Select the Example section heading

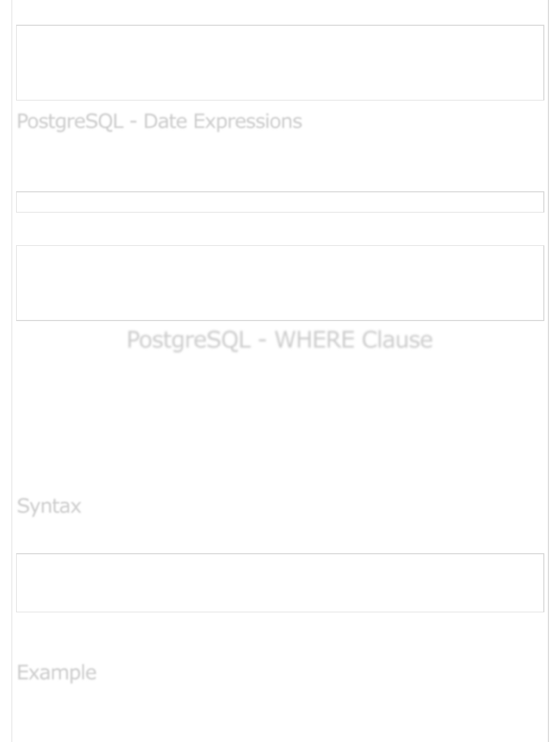click(57, 672)
